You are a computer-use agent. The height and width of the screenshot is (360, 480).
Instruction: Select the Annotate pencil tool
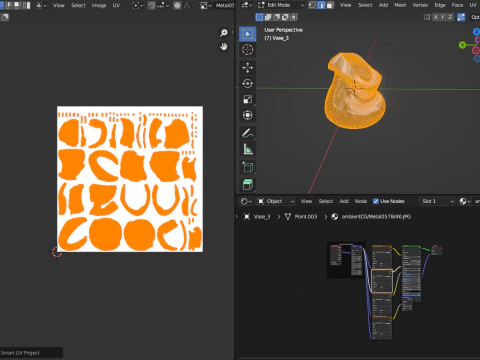point(247,133)
